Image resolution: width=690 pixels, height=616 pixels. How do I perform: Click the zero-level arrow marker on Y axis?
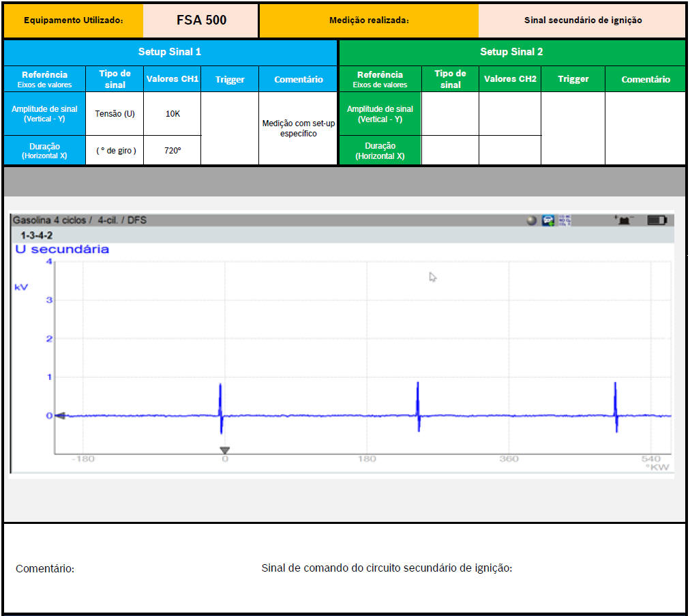[x=60, y=415]
